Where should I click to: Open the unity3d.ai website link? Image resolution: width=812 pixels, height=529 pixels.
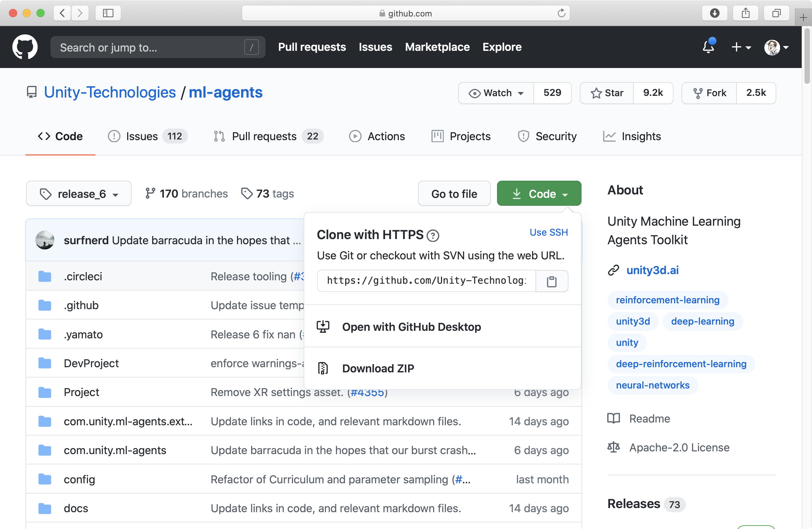652,270
